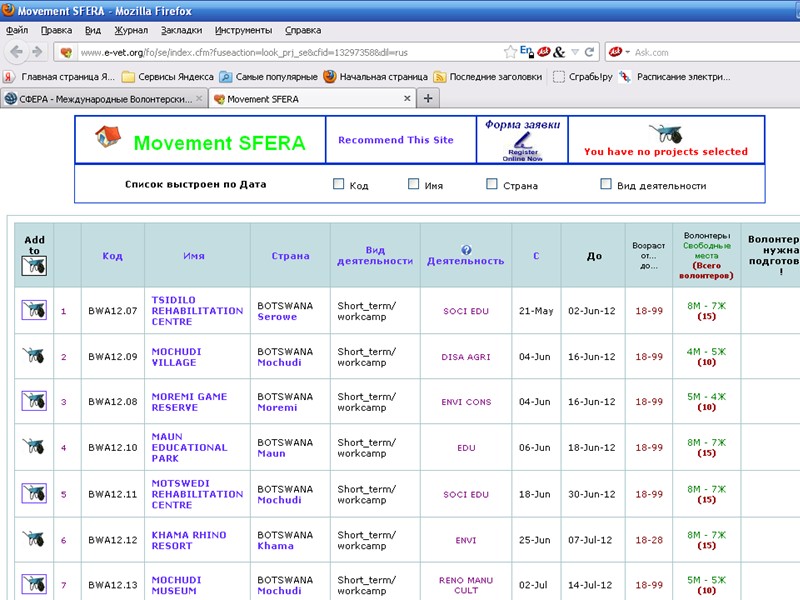Click help question mark above Деятельность
The height and width of the screenshot is (600, 800).
[466, 250]
